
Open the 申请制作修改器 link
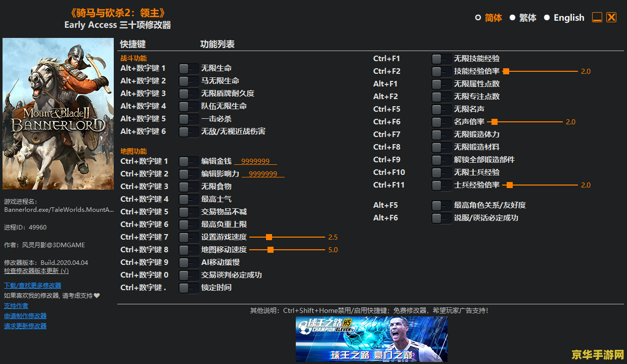pos(25,316)
